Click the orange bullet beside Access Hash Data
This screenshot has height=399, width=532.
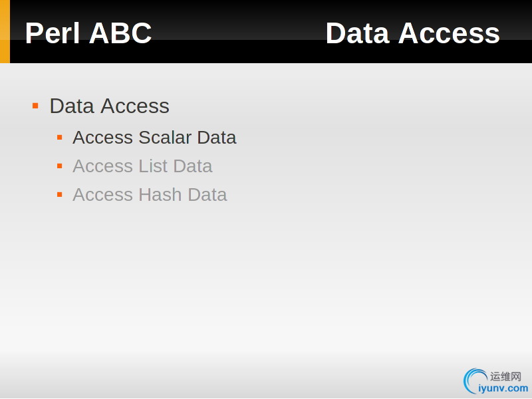[60, 194]
